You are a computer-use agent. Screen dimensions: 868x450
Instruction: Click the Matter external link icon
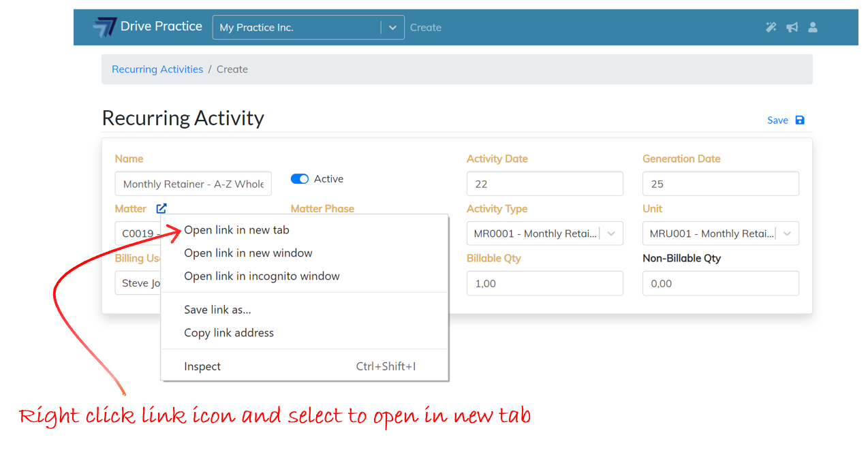pyautogui.click(x=161, y=208)
